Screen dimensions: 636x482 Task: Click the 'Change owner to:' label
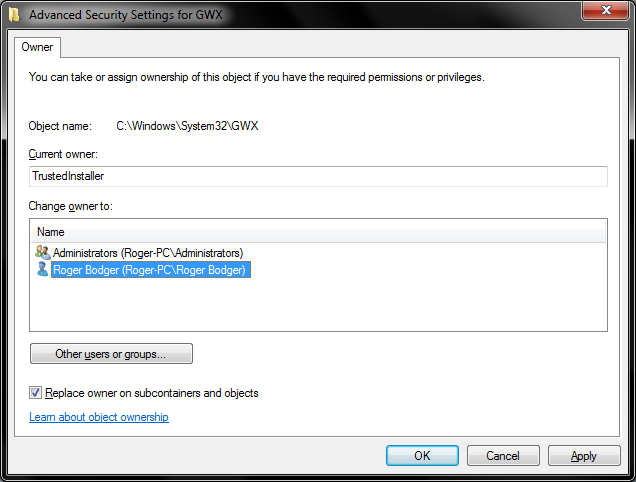tap(71, 206)
